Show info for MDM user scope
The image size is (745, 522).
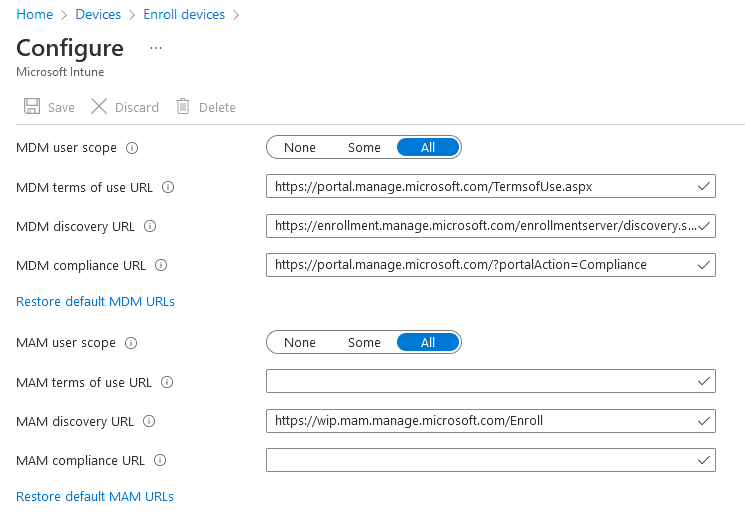[132, 148]
